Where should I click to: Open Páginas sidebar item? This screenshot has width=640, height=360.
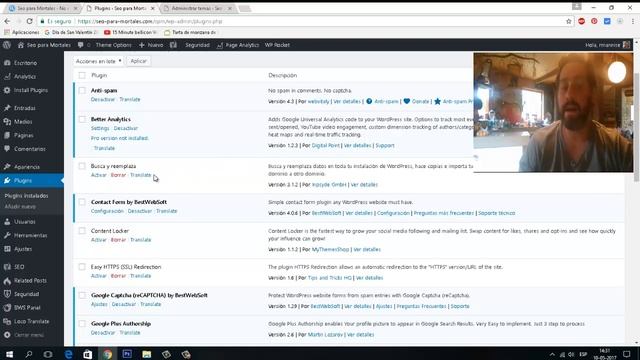pyautogui.click(x=24, y=135)
